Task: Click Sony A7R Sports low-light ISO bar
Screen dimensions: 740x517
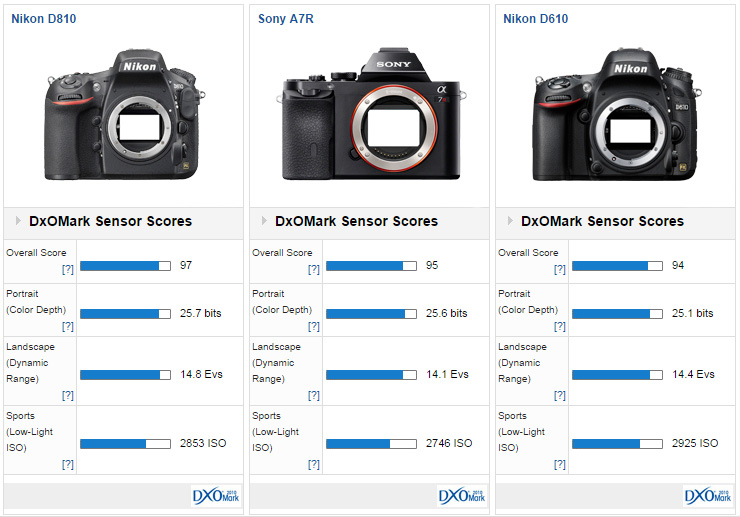Action: (x=371, y=444)
